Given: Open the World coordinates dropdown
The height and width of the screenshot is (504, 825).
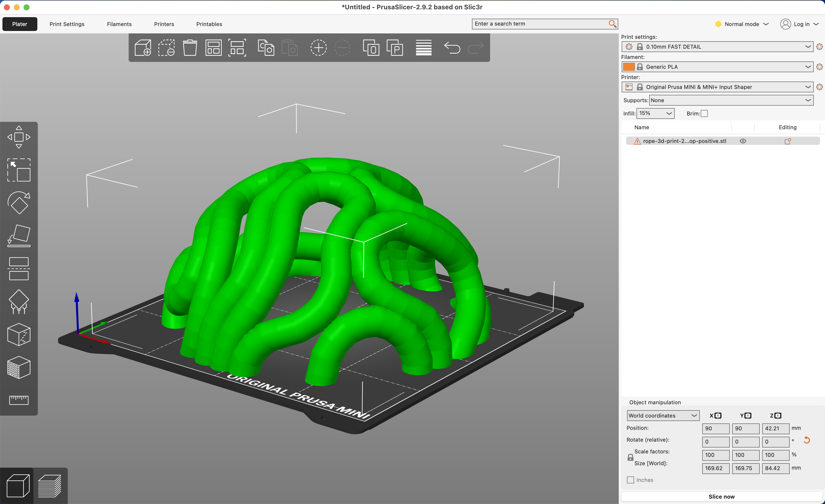Looking at the screenshot, I should [663, 416].
